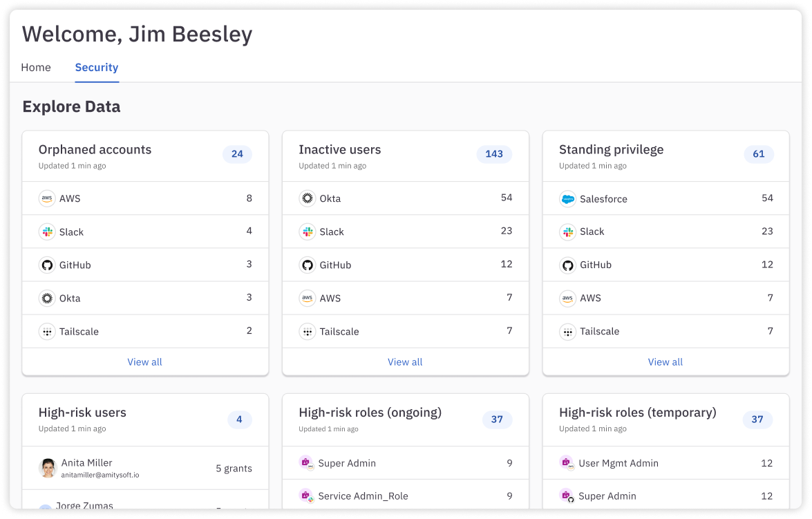Click the AWS icon in Orphaned accounts

coord(47,198)
